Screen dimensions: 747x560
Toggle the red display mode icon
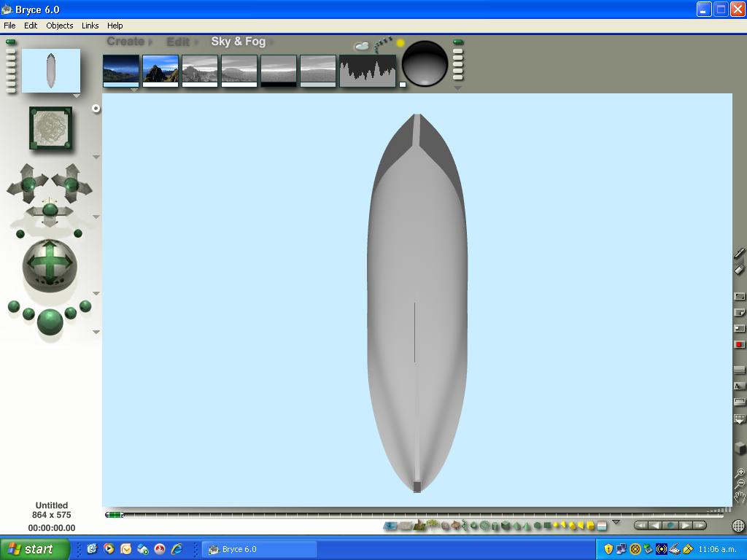pyautogui.click(x=740, y=344)
